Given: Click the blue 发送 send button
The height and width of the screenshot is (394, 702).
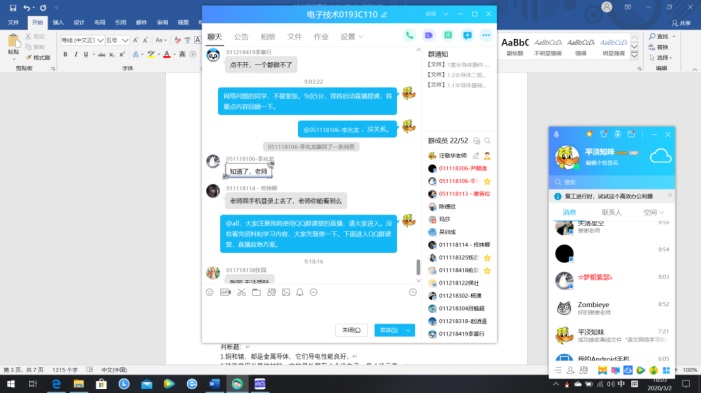Looking at the screenshot, I should tap(389, 330).
